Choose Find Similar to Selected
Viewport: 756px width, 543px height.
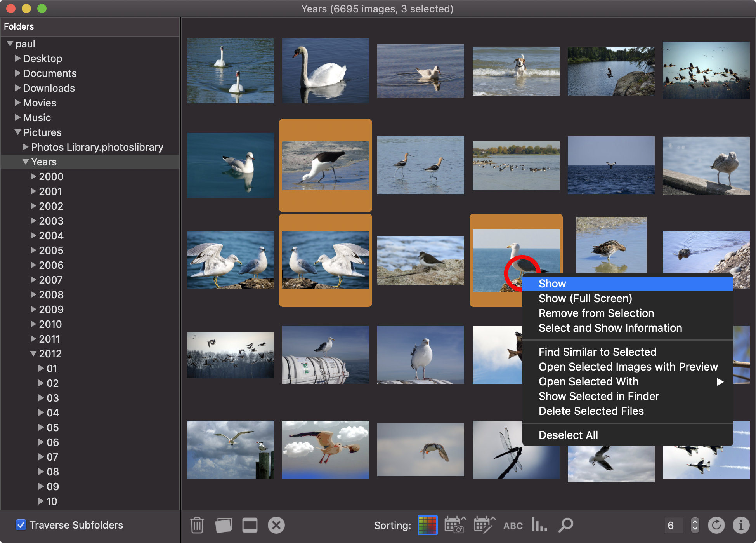628,352
